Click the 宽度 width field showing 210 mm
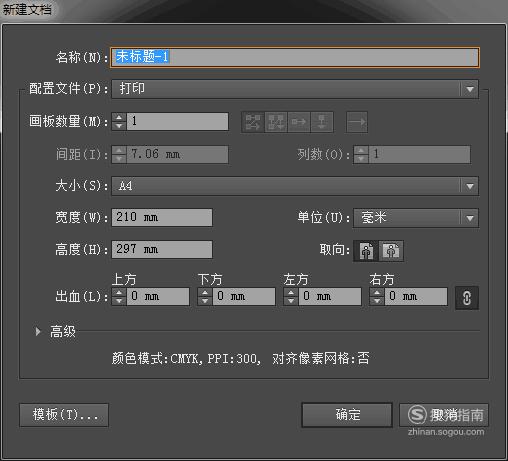Image resolution: width=508 pixels, height=461 pixels. 162,217
